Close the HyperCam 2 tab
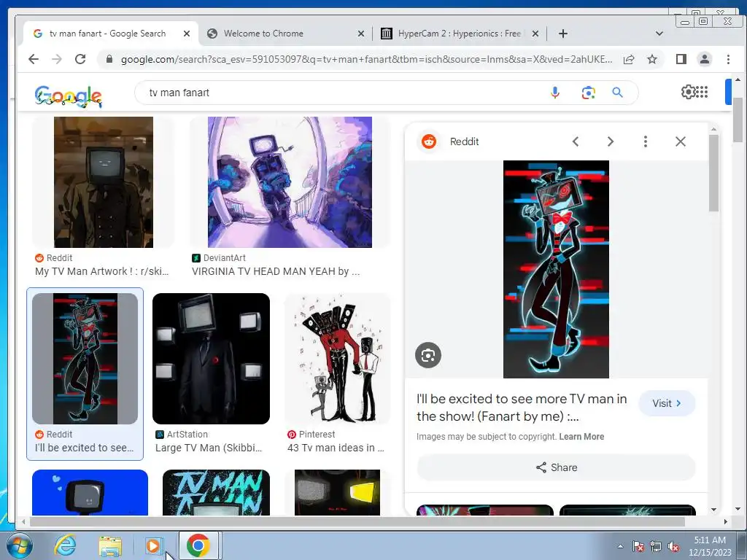Image resolution: width=747 pixels, height=560 pixels. click(535, 34)
